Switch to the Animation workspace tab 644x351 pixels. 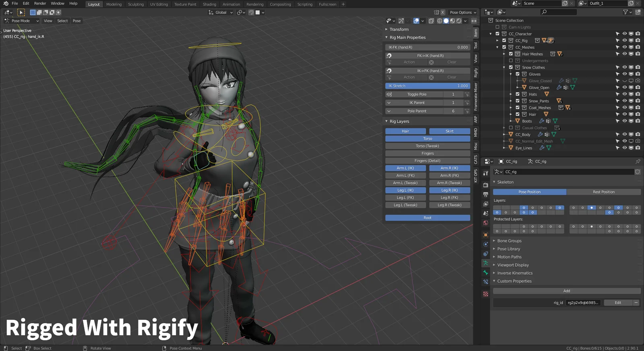(x=231, y=4)
